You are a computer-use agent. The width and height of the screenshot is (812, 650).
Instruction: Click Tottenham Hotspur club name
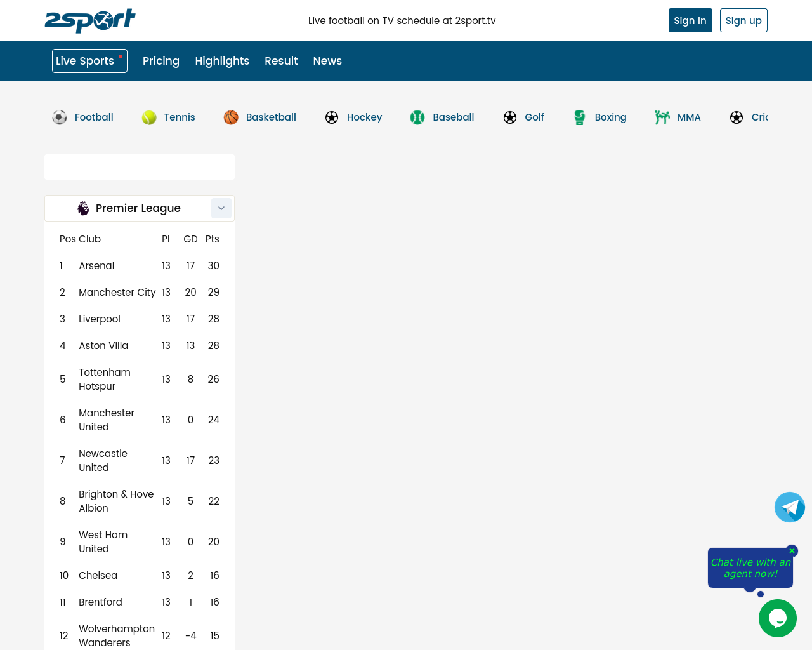click(x=105, y=380)
